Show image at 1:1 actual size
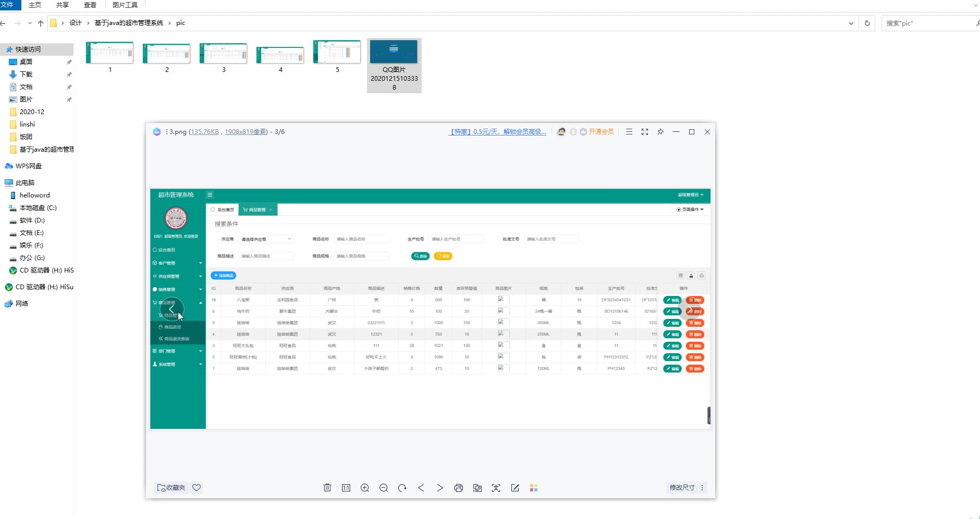The image size is (980, 519). point(346,488)
